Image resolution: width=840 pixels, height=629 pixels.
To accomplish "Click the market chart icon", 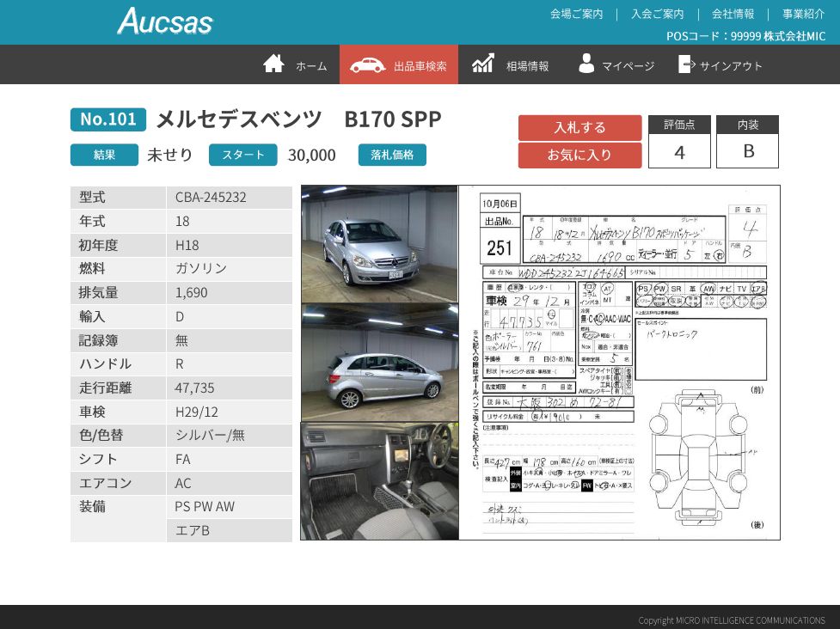I will [483, 64].
